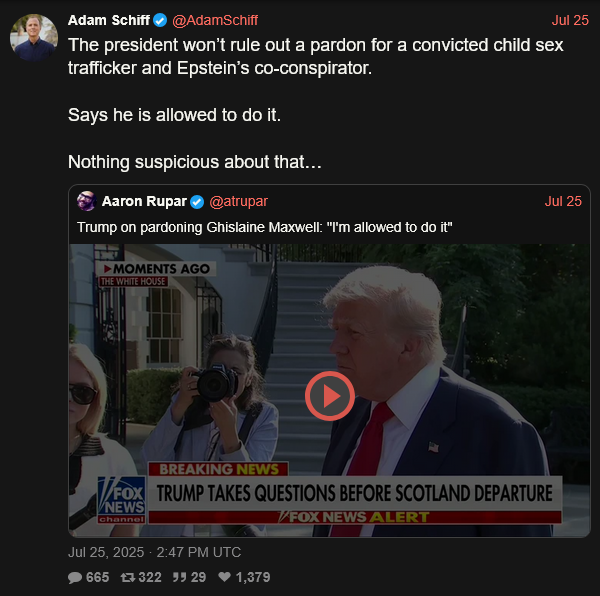Open the @atrupar handle link
The image size is (600, 596).
(x=238, y=201)
